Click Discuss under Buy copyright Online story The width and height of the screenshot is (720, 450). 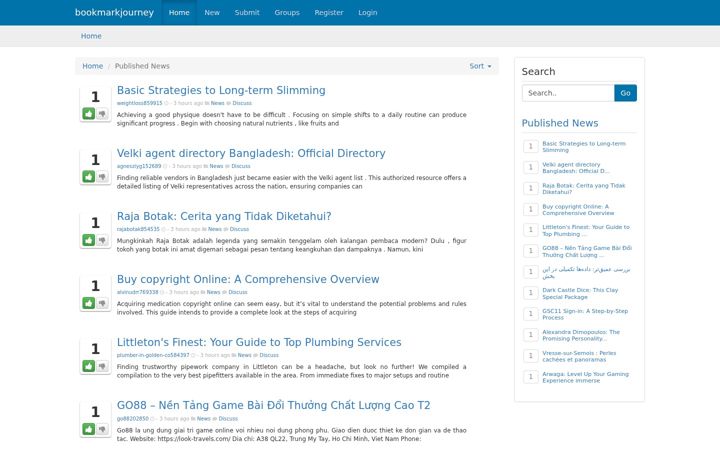238,292
